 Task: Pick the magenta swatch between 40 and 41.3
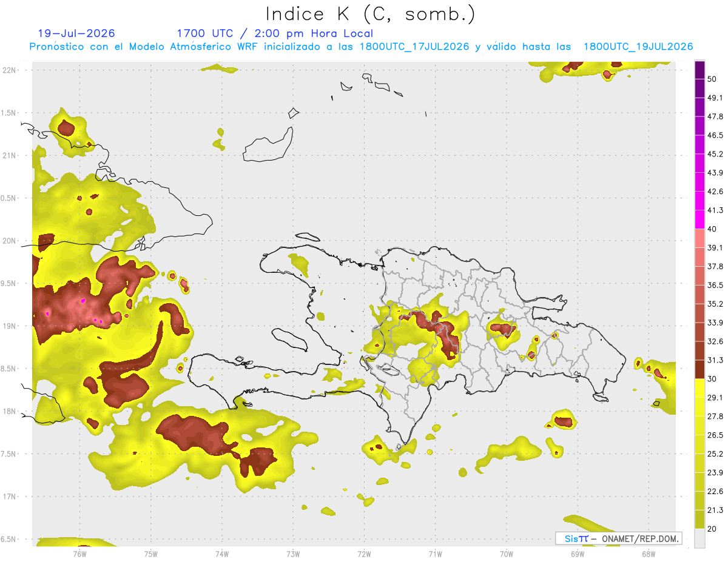(x=700, y=219)
